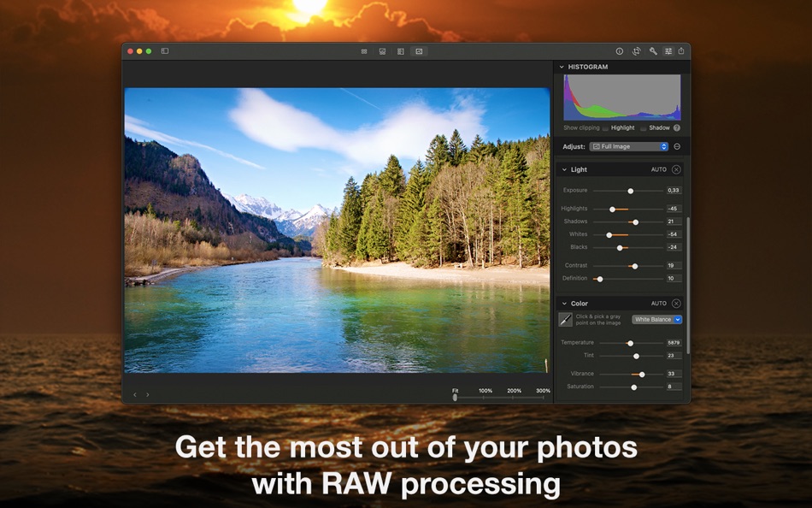
Task: Expand the White Balance dropdown
Action: tap(656, 319)
